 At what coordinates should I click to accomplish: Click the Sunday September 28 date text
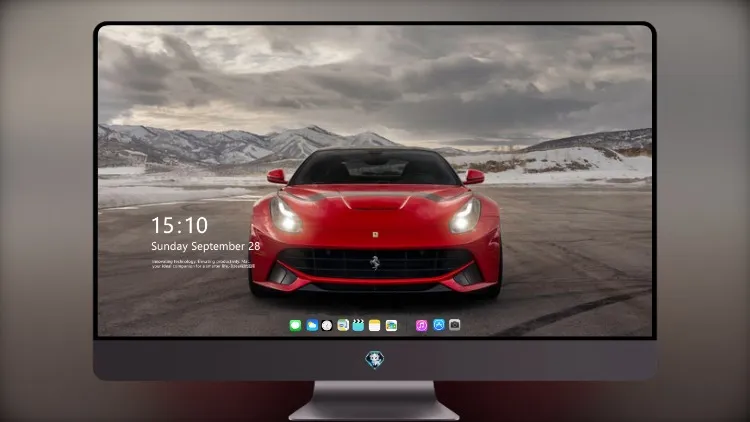pos(206,246)
